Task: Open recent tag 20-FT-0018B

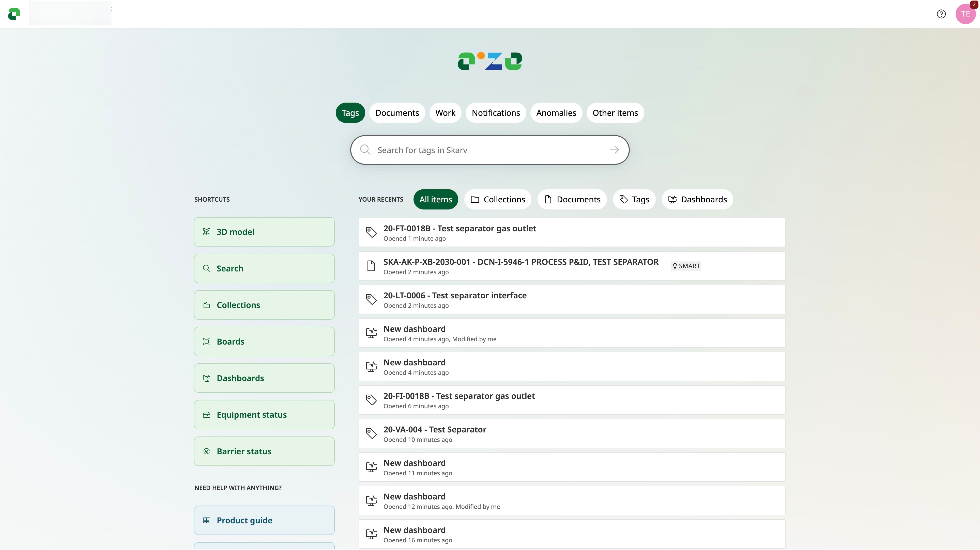Action: (460, 229)
